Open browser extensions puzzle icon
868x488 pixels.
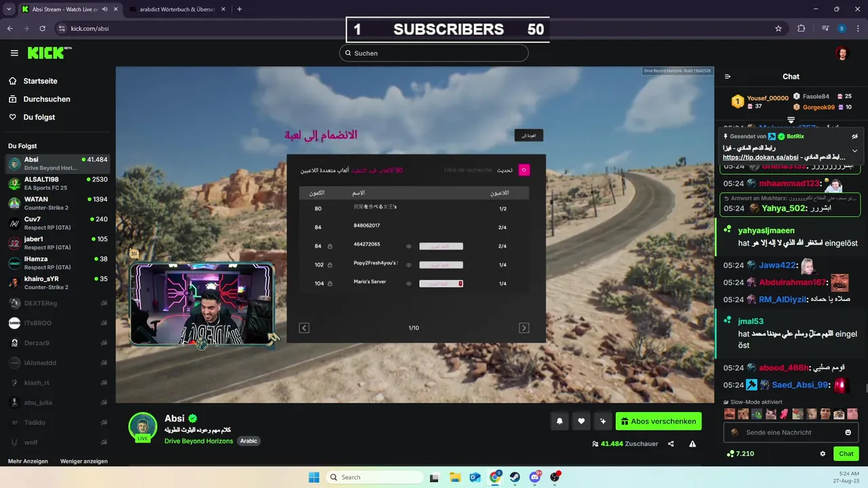(x=802, y=28)
